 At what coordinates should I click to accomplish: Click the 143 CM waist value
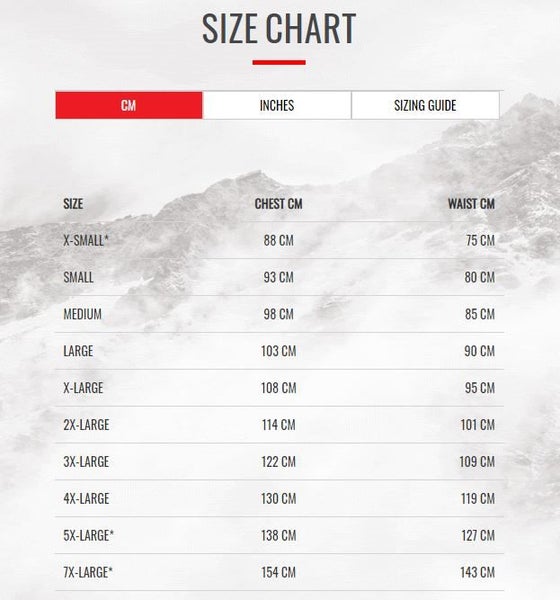tap(477, 572)
